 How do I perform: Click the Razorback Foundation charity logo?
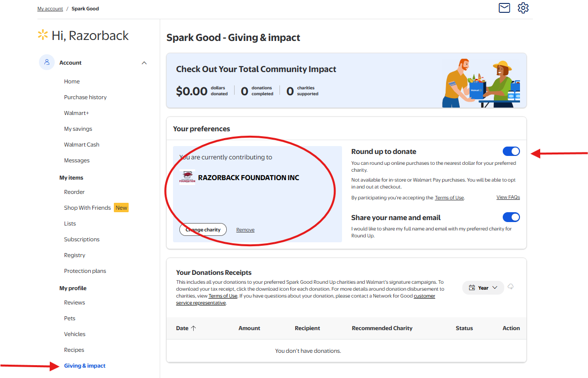pos(187,177)
